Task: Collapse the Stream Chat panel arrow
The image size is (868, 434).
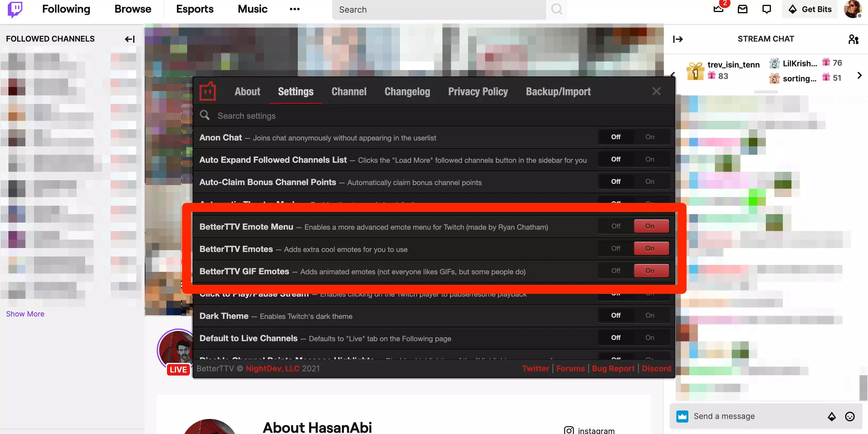Action: (x=678, y=39)
